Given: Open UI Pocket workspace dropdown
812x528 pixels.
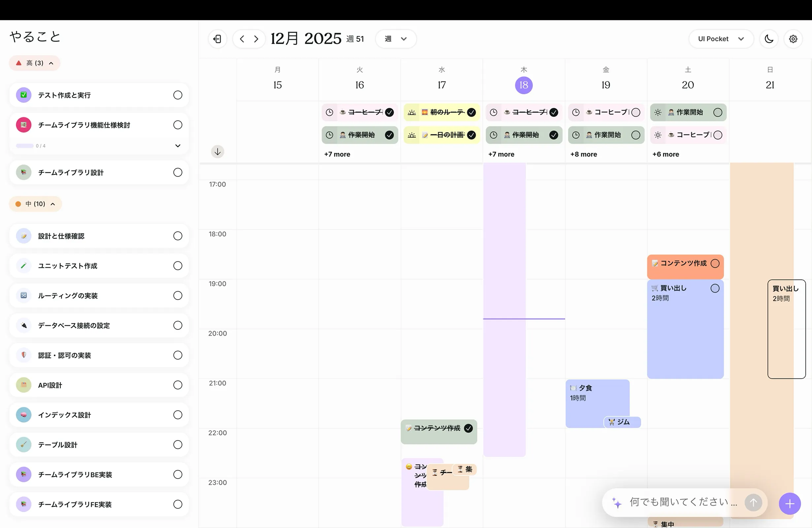Looking at the screenshot, I should pos(721,39).
